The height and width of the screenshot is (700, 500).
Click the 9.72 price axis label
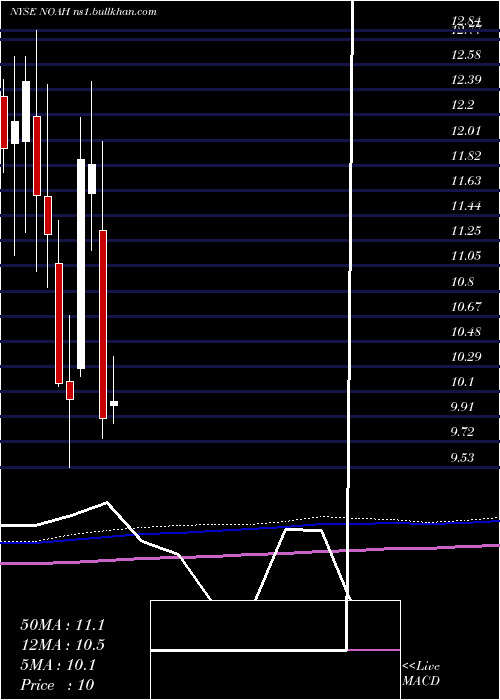[464, 432]
